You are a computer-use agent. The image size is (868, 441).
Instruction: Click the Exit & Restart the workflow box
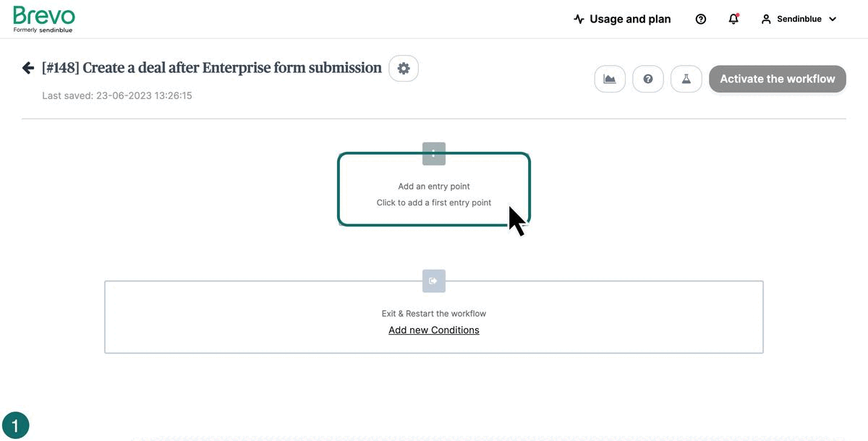click(x=434, y=314)
